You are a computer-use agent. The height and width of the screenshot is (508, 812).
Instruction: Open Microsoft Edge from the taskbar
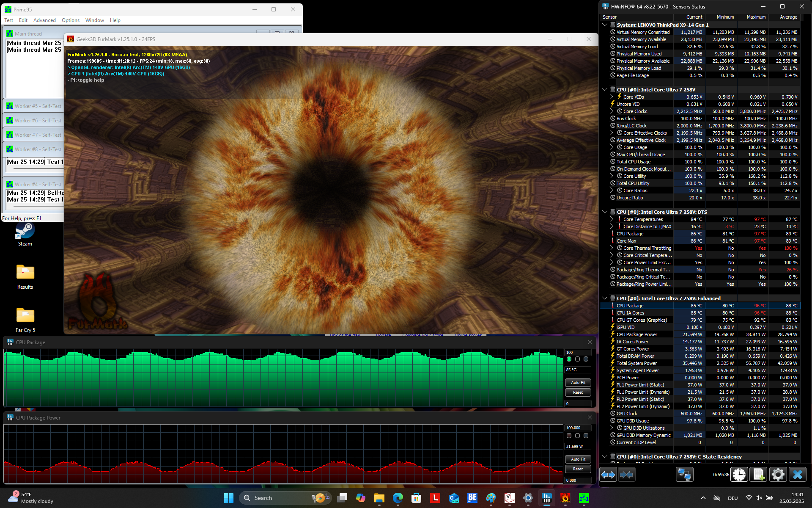point(398,498)
